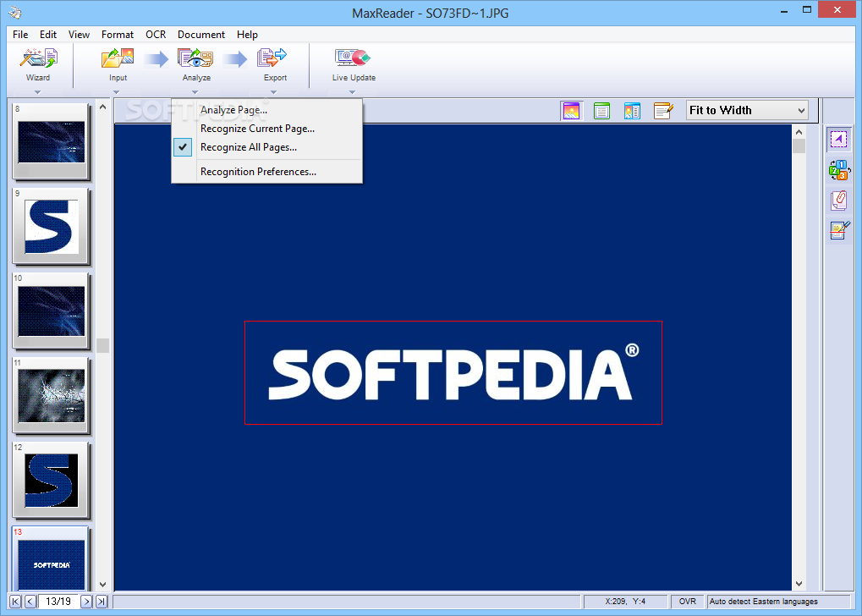Expand the Analyze dropdown arrow
Screen dimensions: 862x616
tap(195, 92)
